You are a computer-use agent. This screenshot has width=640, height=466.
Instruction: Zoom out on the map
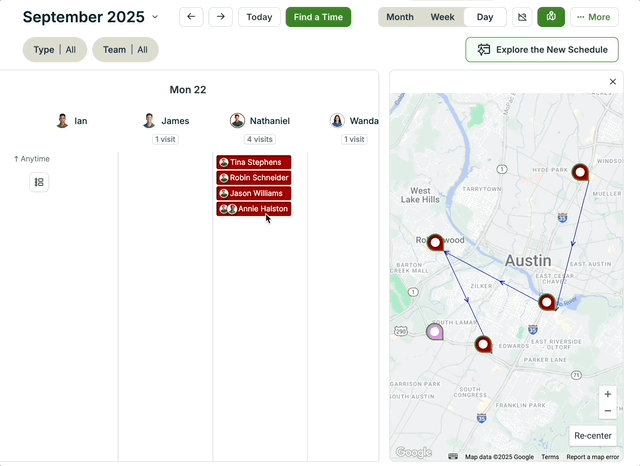[x=607, y=411]
